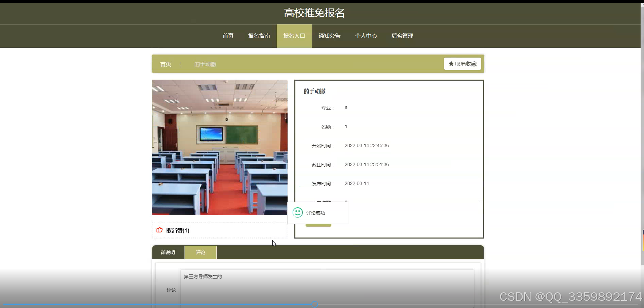
Task: Click the 截止时间 label
Action: pos(323,165)
